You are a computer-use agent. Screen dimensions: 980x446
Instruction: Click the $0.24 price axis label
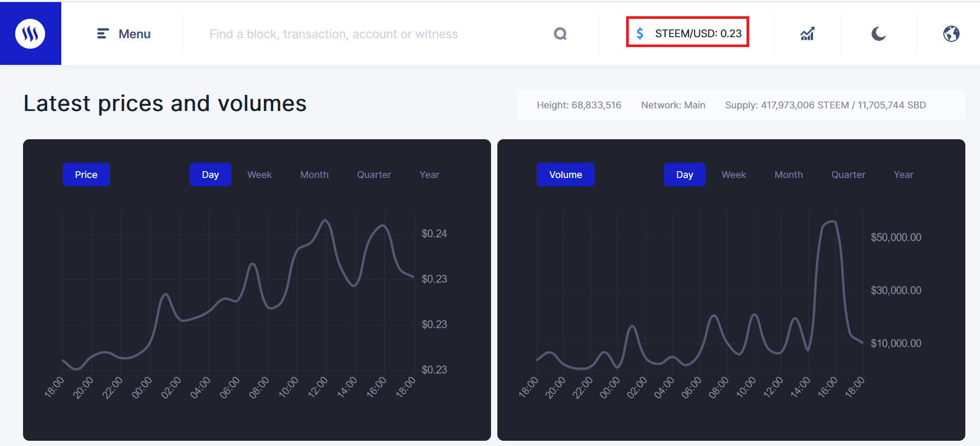pos(435,233)
